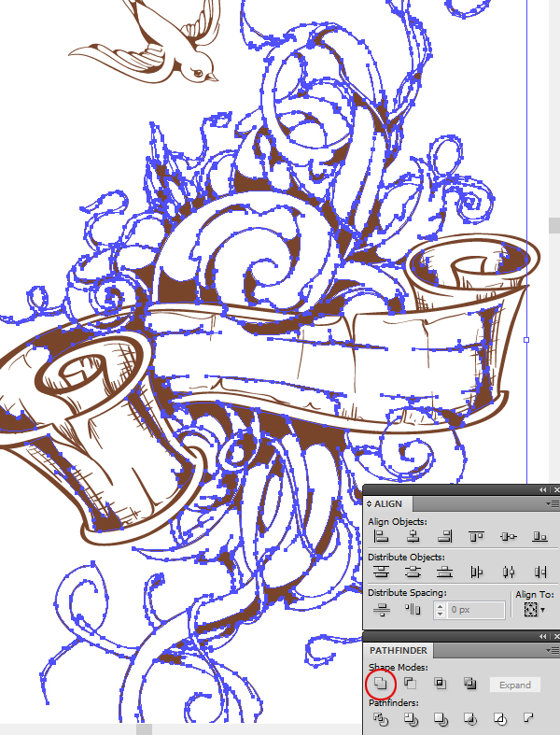Click the selection bounding box side handle
The height and width of the screenshot is (735, 560).
526,340
